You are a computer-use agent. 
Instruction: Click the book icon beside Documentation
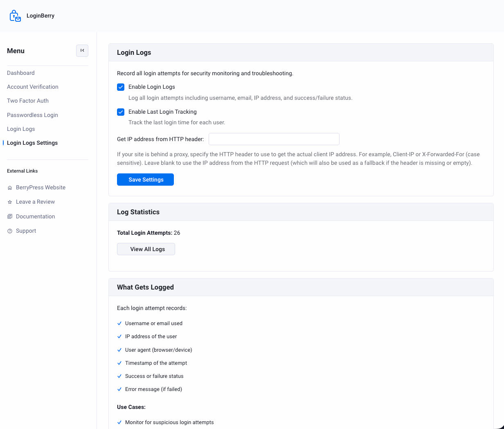[10, 217]
